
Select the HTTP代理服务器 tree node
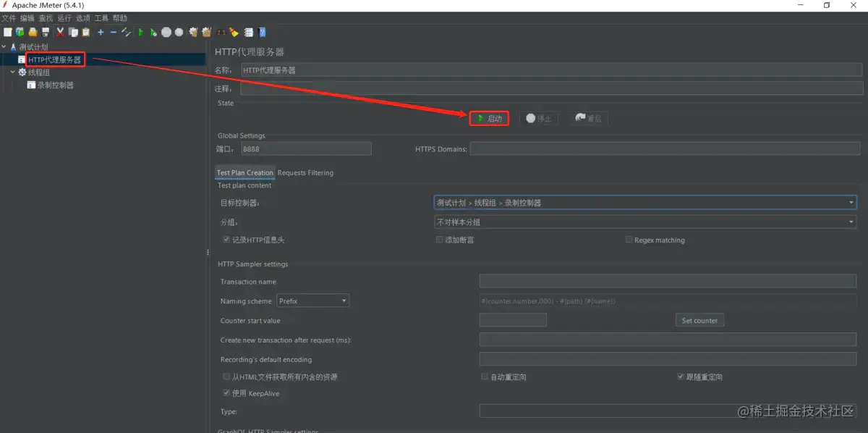click(x=55, y=59)
